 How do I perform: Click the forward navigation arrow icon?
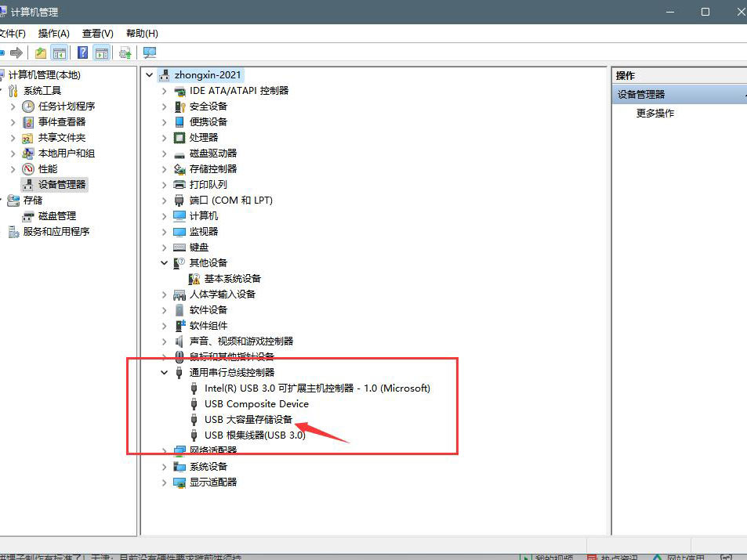click(17, 52)
